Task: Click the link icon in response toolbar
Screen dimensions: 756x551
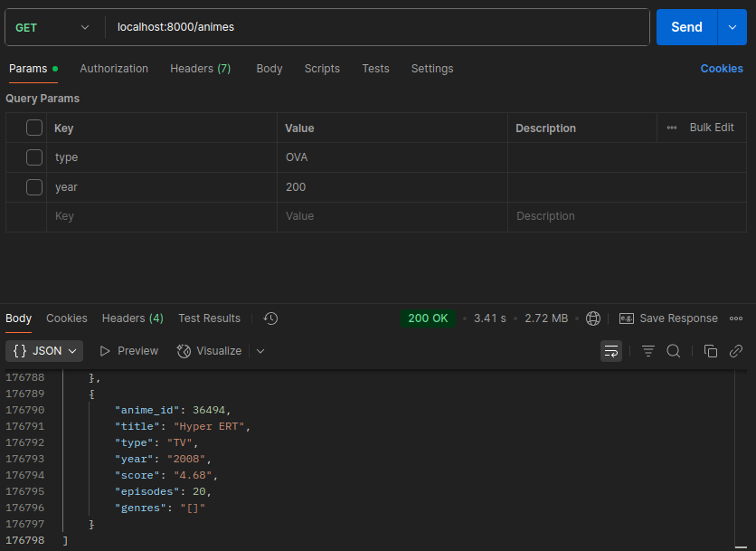Action: [736, 351]
